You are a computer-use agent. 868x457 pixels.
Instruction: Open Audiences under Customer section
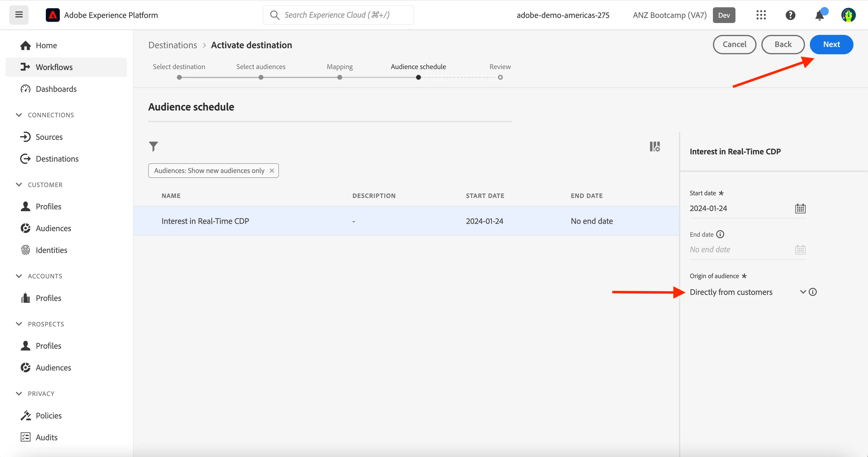(x=66, y=228)
